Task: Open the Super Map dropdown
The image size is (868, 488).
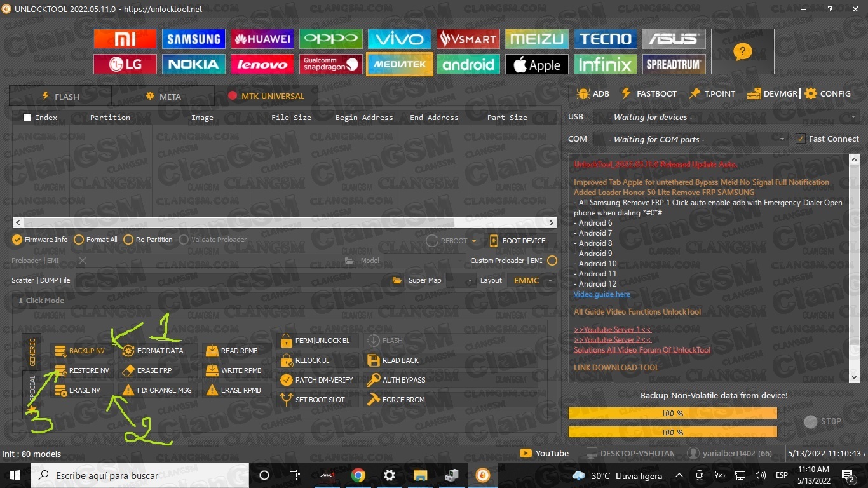Action: [460, 280]
